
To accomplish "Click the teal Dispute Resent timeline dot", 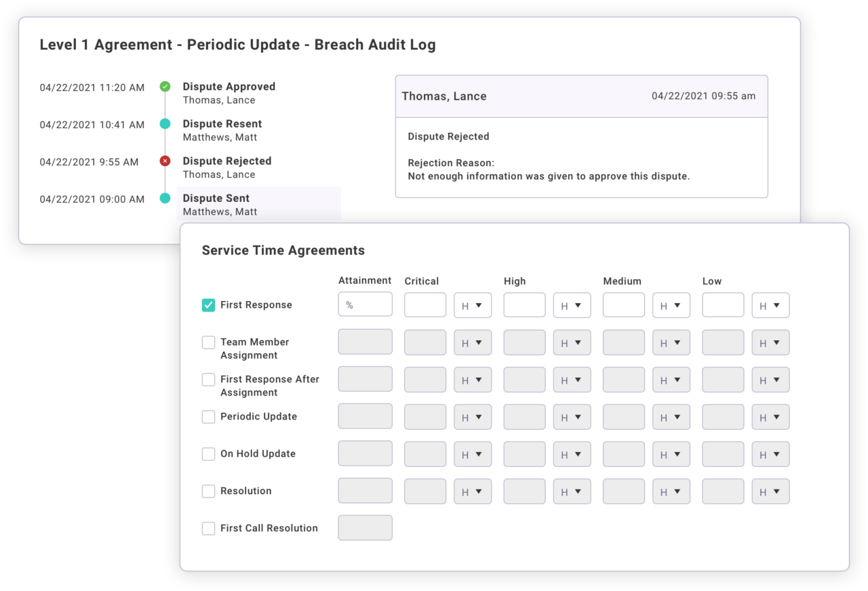I will [165, 124].
